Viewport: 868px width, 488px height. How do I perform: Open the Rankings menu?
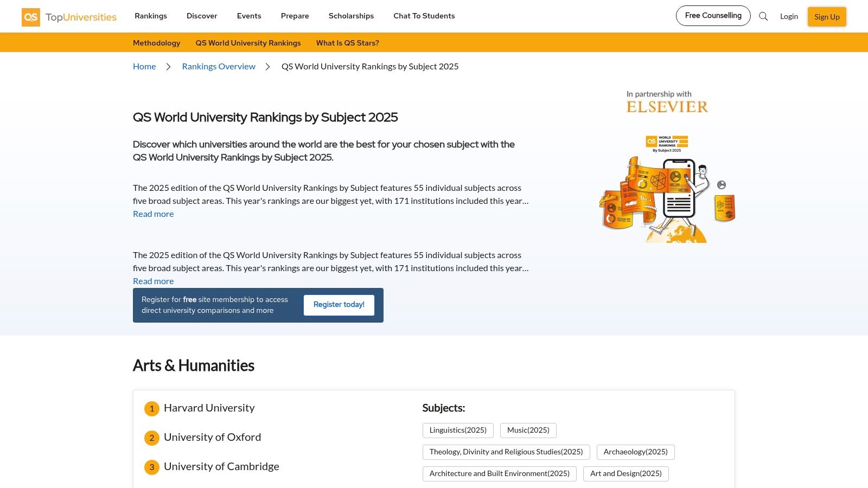[x=150, y=16]
